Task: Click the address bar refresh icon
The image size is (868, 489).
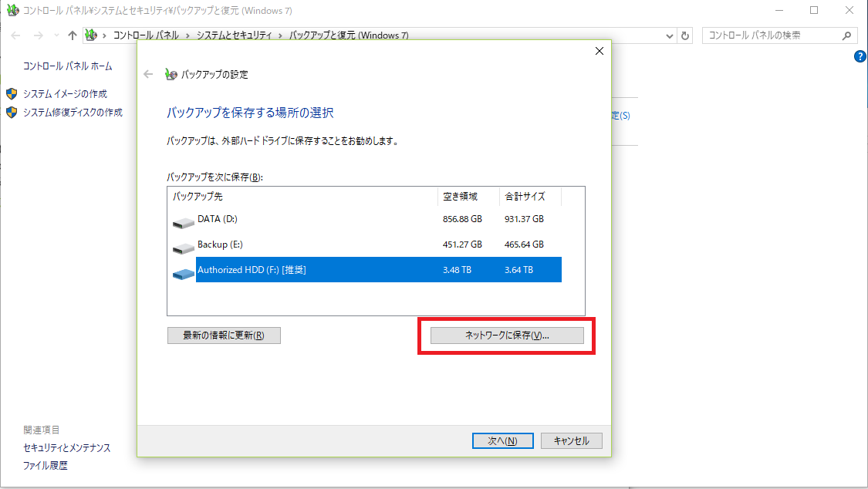Action: (685, 35)
